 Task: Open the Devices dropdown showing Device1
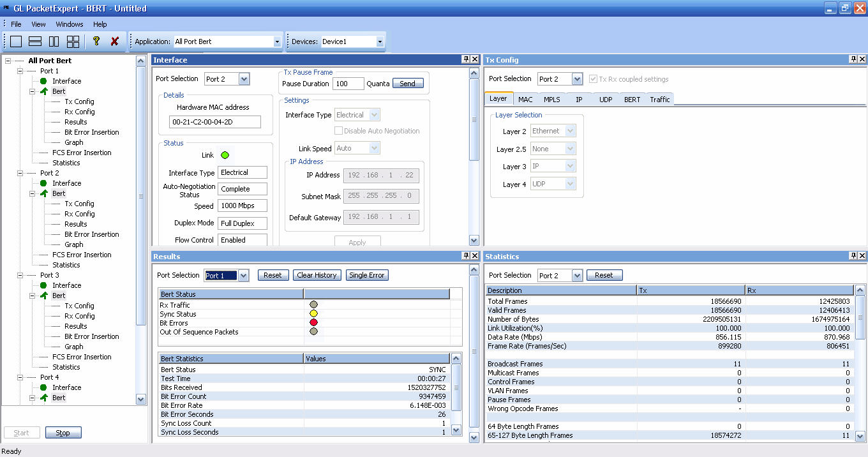(x=380, y=41)
